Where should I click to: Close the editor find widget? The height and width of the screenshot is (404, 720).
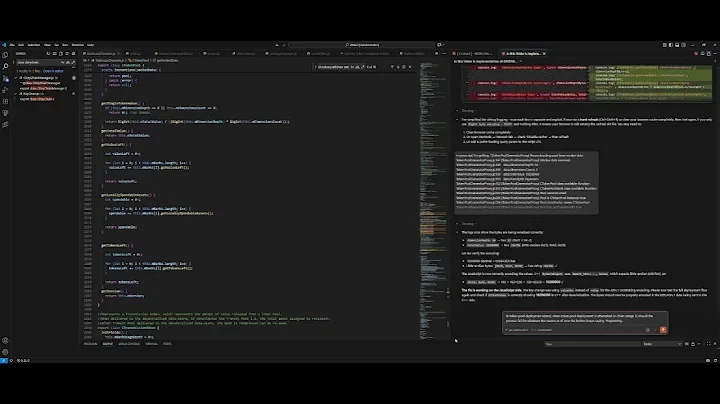click(410, 67)
